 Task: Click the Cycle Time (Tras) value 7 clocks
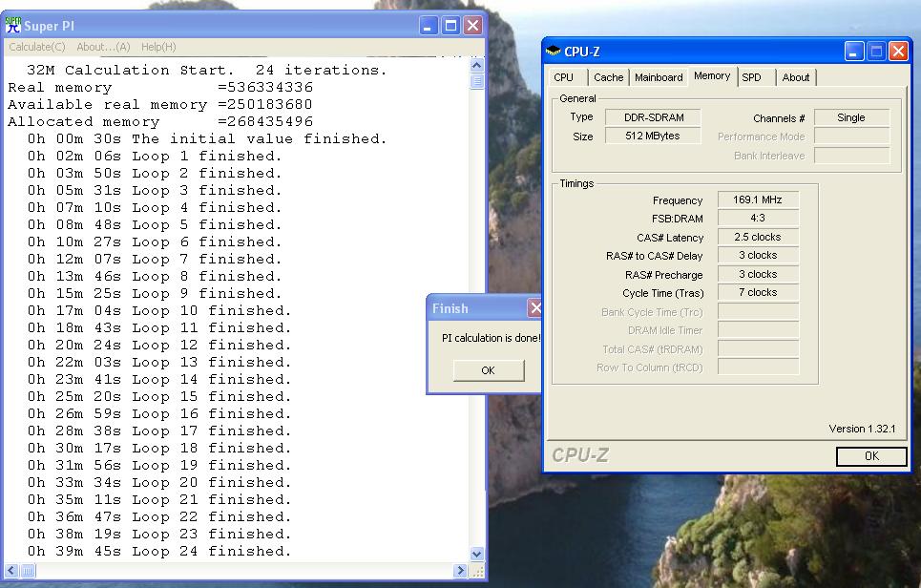pyautogui.click(x=758, y=292)
